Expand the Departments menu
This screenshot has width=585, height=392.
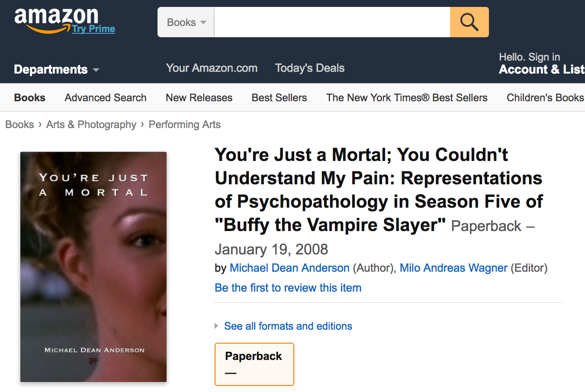[x=57, y=69]
